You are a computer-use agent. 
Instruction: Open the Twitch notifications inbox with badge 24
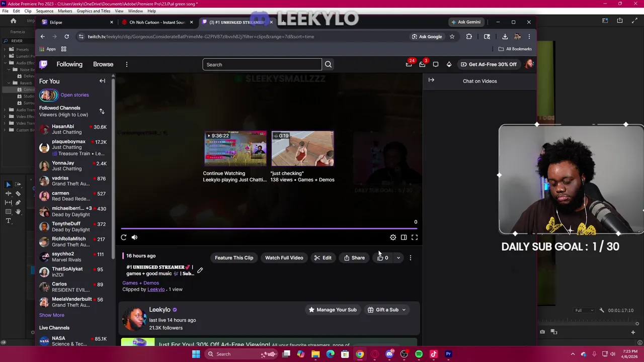(x=409, y=64)
